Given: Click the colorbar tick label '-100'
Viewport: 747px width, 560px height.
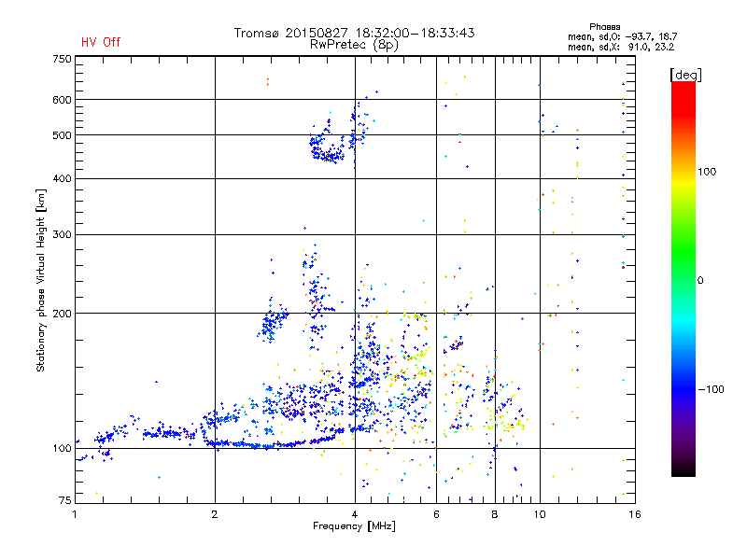Looking at the screenshot, I should [x=711, y=389].
